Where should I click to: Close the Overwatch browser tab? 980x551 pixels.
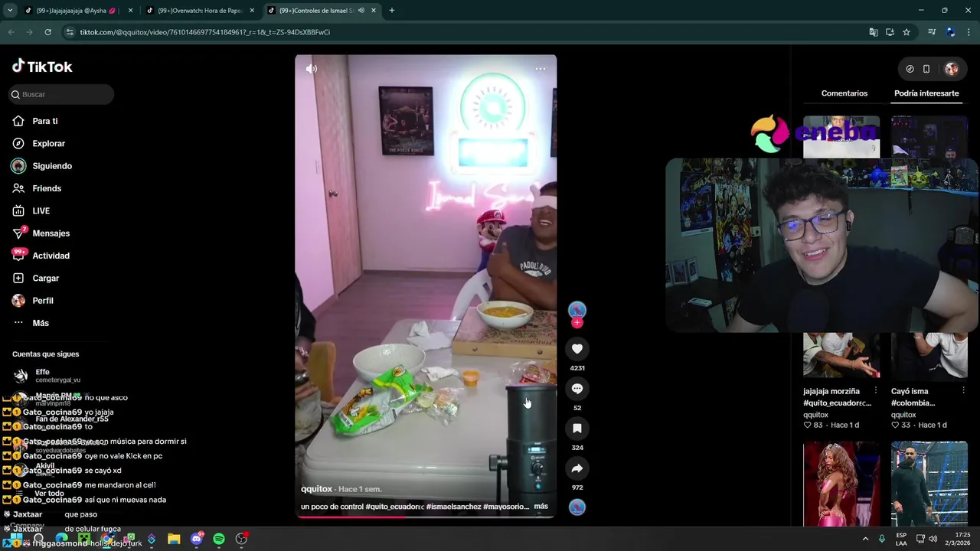pyautogui.click(x=252, y=11)
